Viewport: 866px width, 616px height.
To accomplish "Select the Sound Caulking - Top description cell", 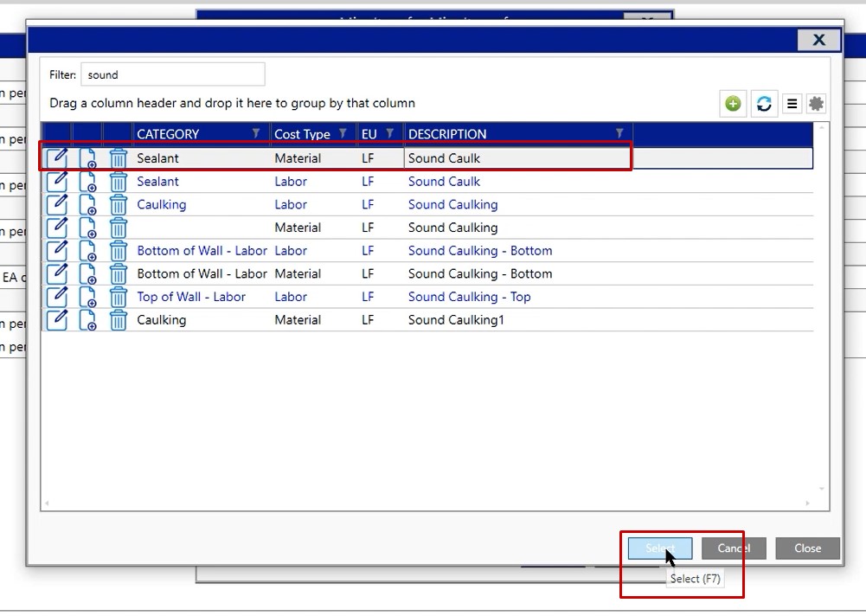I will point(470,297).
